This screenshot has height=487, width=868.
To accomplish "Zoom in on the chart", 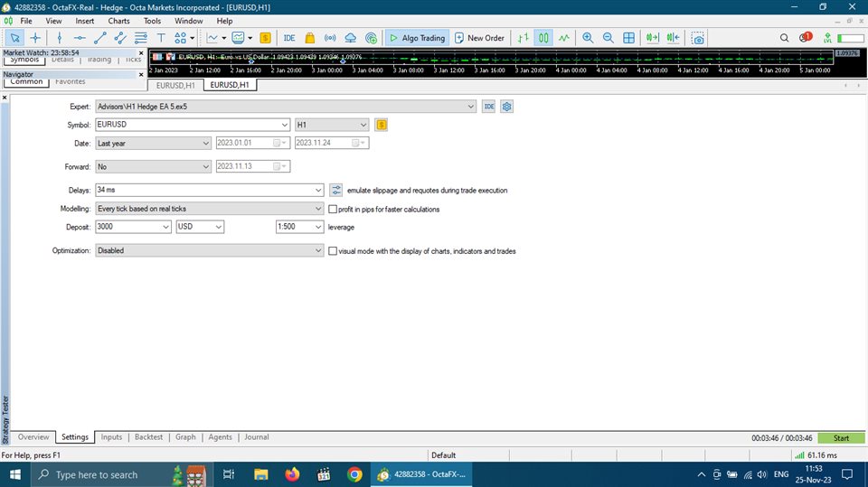I will tap(588, 38).
